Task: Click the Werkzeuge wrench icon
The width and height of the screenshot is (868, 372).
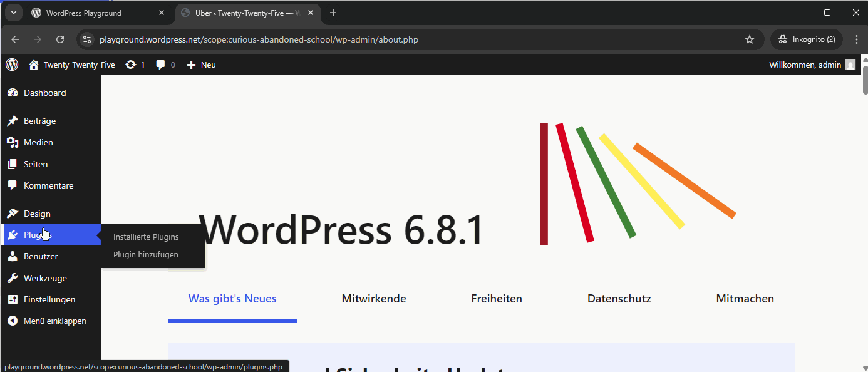Action: (13, 278)
